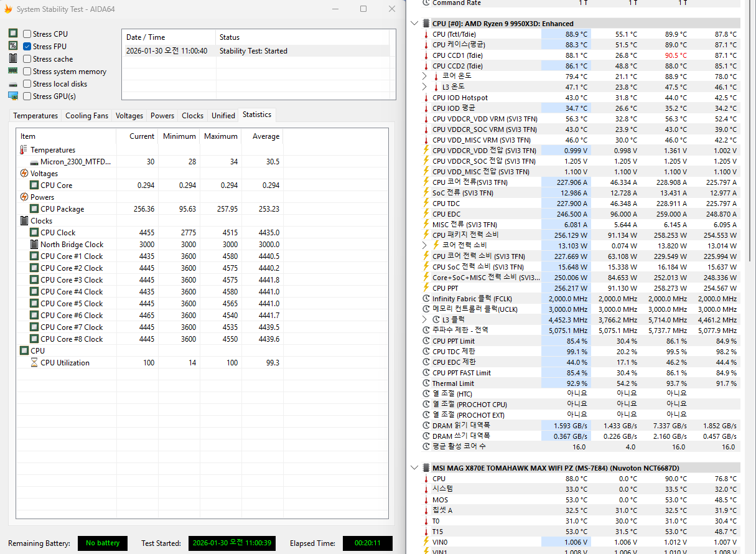Select the Stability Test Started log entry
756x554 pixels.
tap(253, 51)
